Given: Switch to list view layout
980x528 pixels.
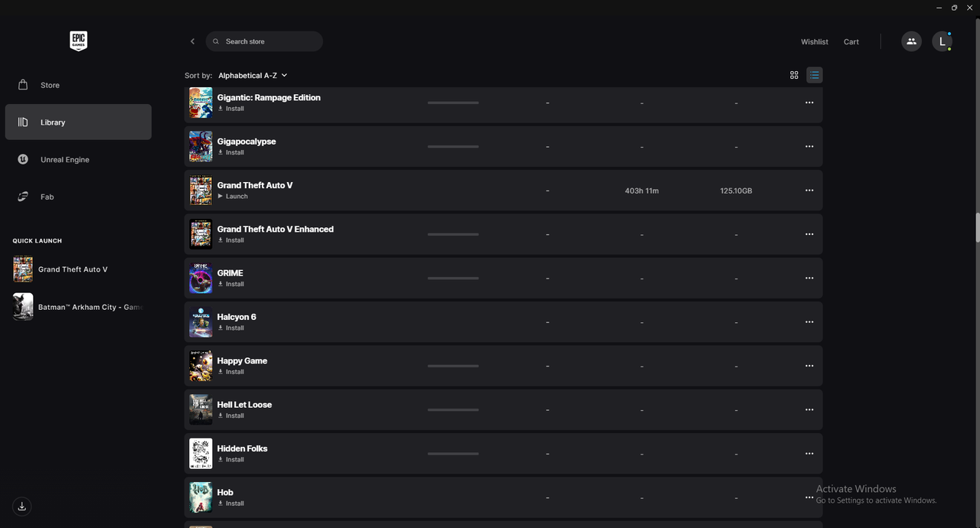Looking at the screenshot, I should click(x=815, y=75).
